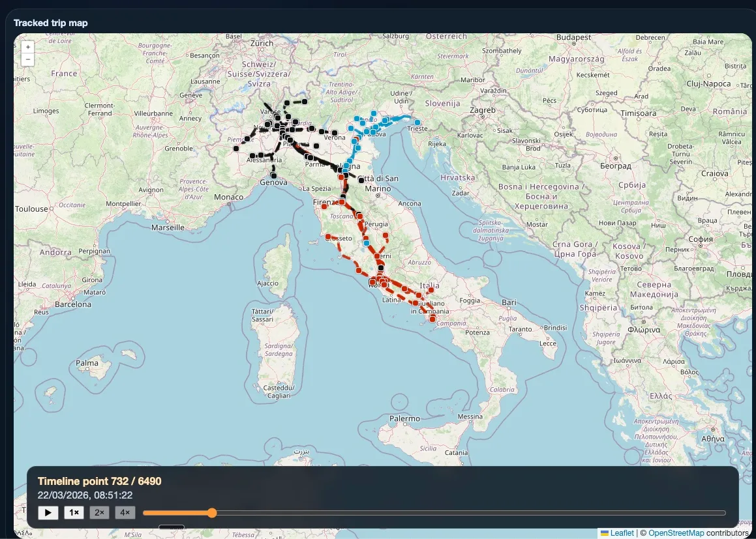
Task: Click the Tracked trip map heading
Action: click(51, 23)
